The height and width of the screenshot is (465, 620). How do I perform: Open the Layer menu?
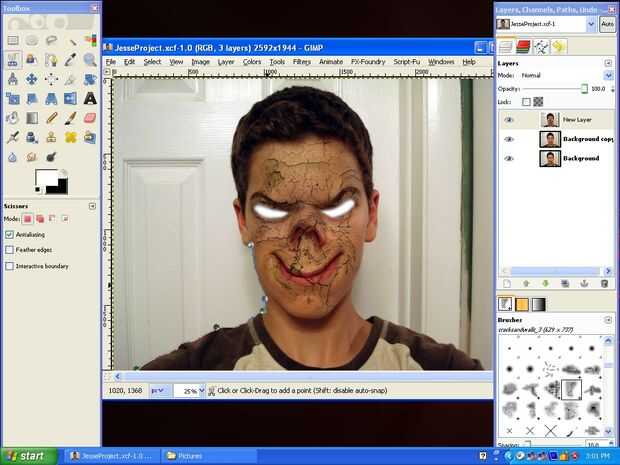(x=226, y=62)
